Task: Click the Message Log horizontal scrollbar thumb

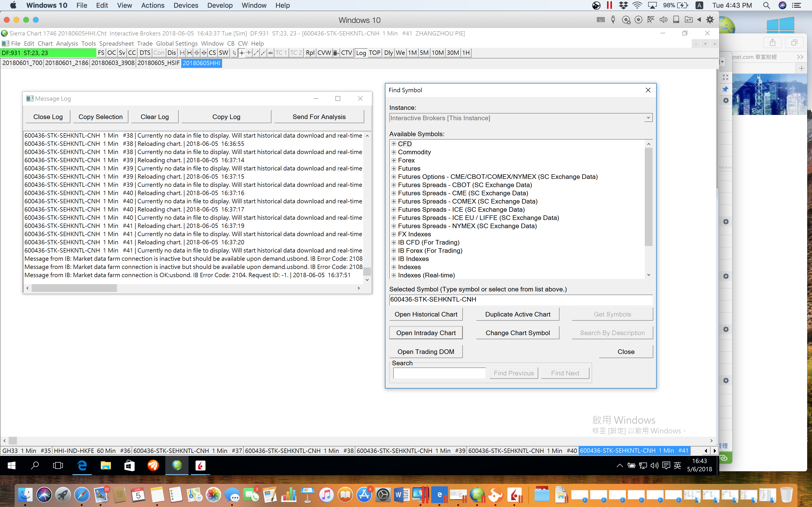Action: pyautogui.click(x=74, y=288)
